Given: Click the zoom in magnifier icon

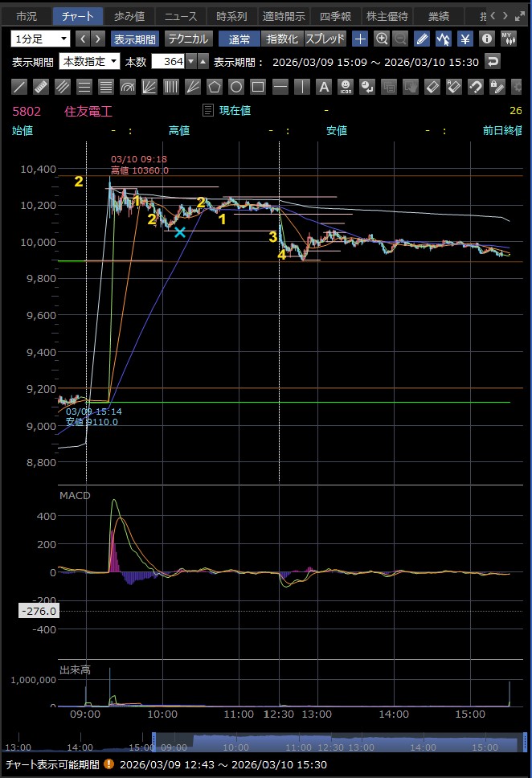Looking at the screenshot, I should (382, 39).
